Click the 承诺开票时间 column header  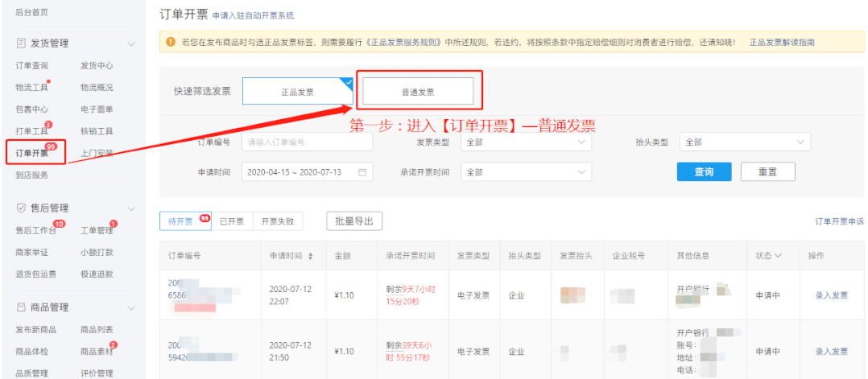[x=410, y=256]
